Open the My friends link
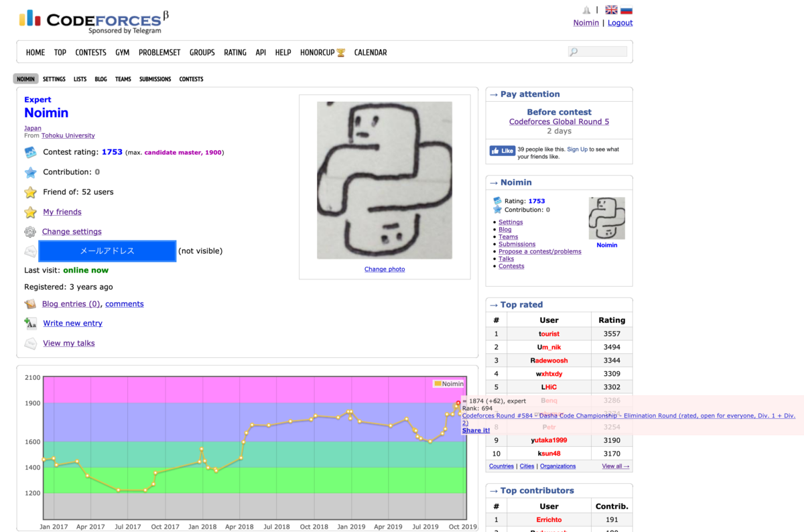 point(62,212)
